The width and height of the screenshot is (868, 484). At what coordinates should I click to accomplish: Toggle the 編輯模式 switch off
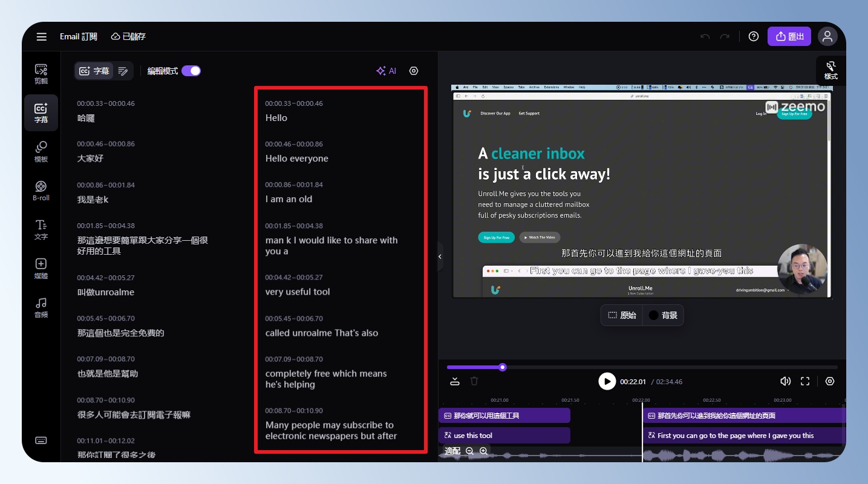pos(191,71)
